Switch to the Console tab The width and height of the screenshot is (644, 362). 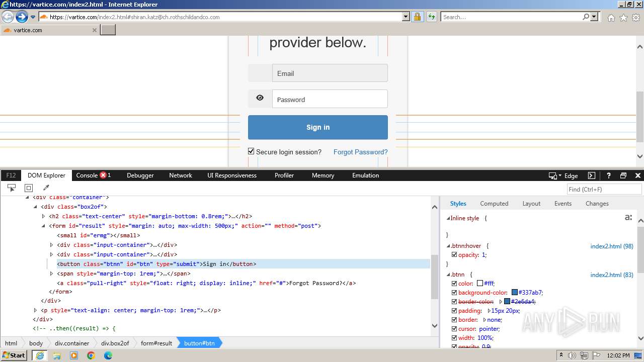point(87,175)
